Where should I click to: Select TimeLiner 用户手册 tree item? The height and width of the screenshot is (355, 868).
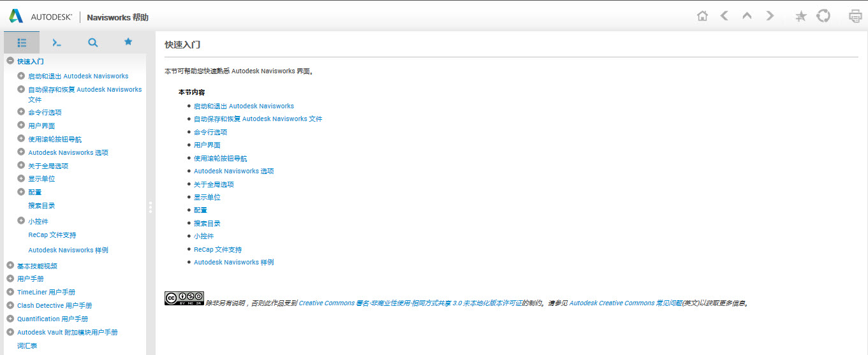(x=46, y=293)
